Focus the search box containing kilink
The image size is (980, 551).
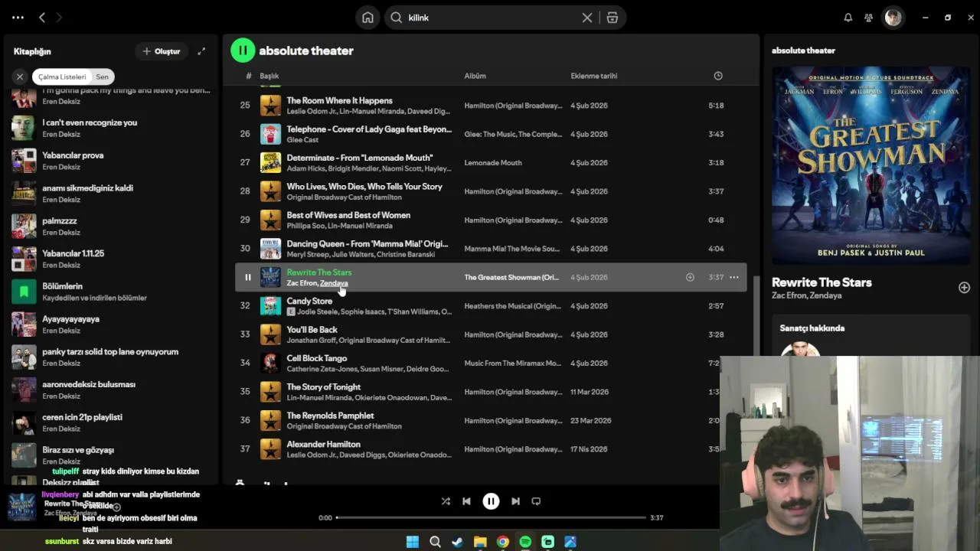pos(492,18)
